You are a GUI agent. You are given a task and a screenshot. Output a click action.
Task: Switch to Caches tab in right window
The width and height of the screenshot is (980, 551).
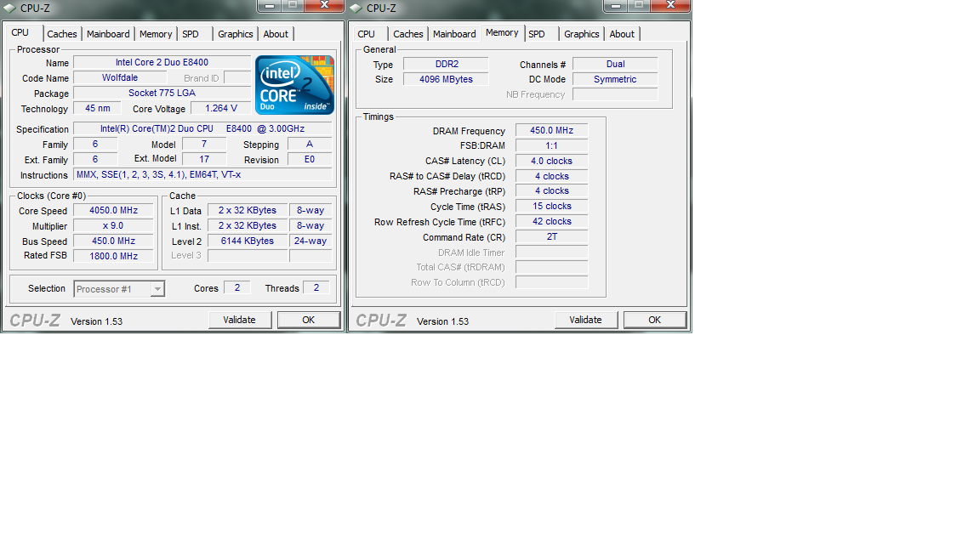click(408, 34)
